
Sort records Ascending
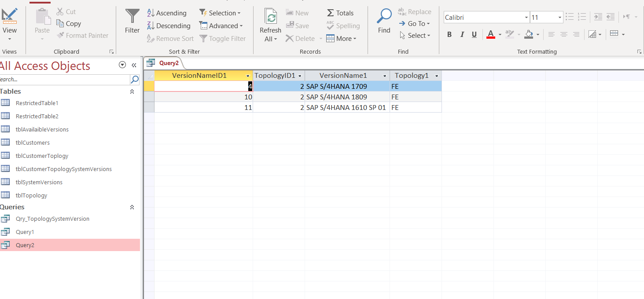tap(166, 13)
